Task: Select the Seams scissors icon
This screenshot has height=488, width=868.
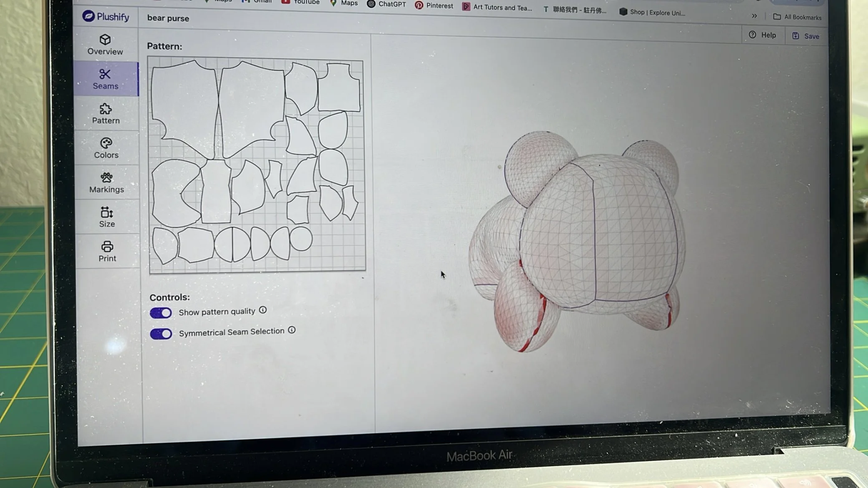Action: (x=105, y=74)
